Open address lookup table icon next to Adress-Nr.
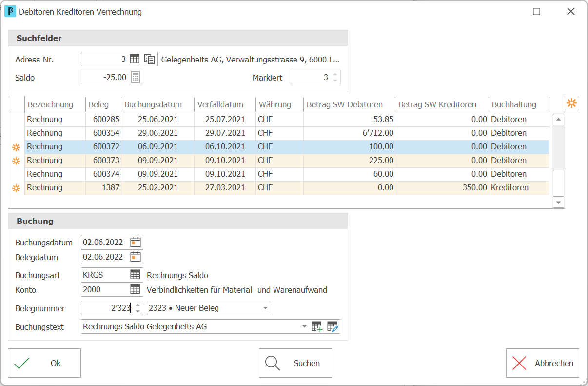 pyautogui.click(x=135, y=60)
